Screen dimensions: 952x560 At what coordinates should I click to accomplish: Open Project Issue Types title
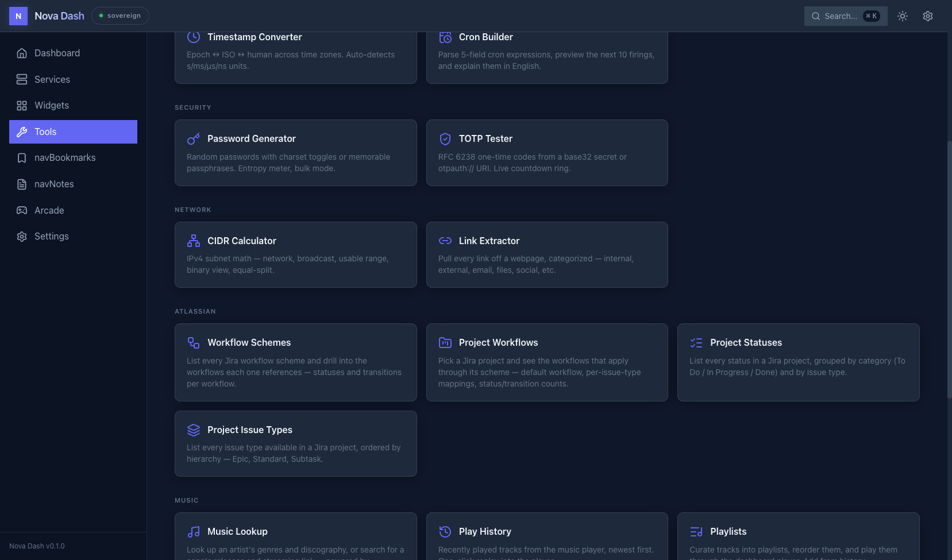(250, 430)
